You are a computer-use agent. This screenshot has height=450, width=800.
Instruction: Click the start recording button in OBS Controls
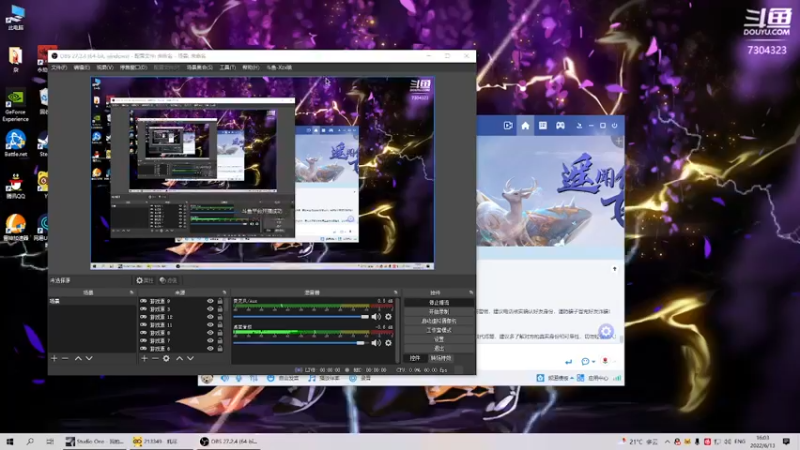[x=439, y=312]
